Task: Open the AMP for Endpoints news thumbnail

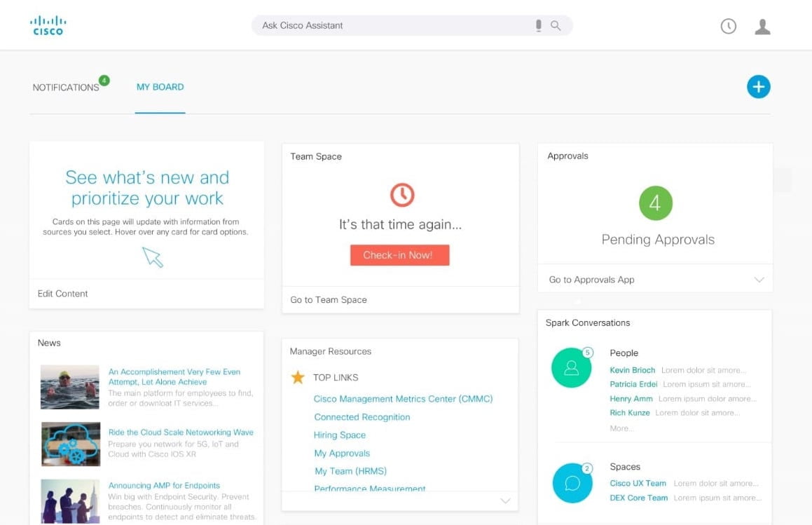Action: tap(71, 501)
